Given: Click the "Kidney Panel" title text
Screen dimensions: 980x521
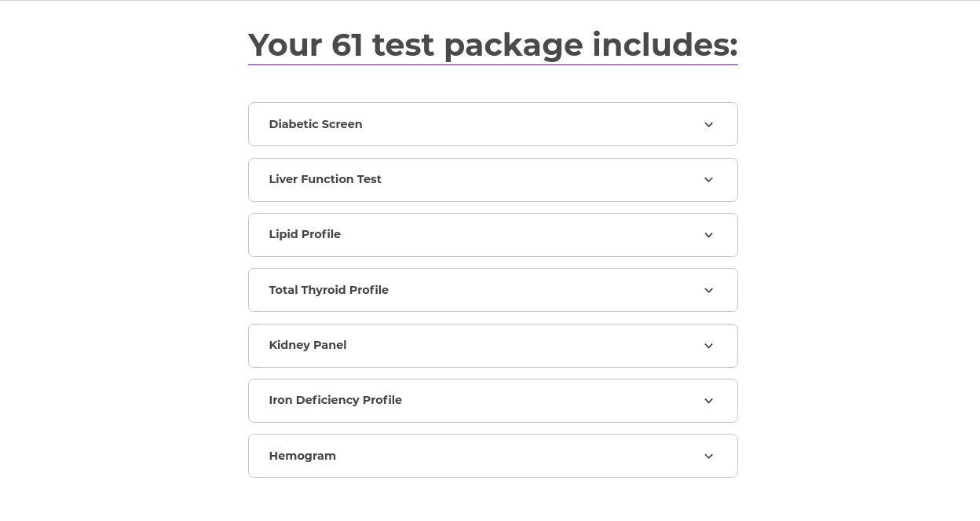Looking at the screenshot, I should point(308,345).
